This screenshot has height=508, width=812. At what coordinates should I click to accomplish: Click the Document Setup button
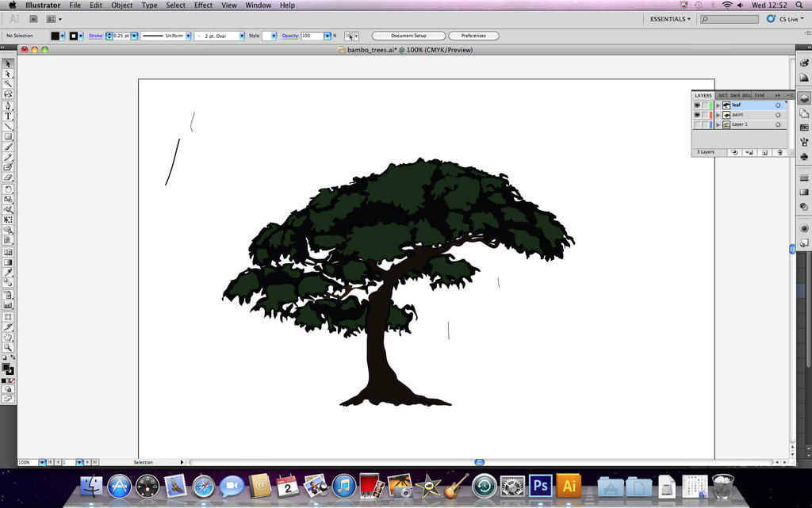pos(408,36)
